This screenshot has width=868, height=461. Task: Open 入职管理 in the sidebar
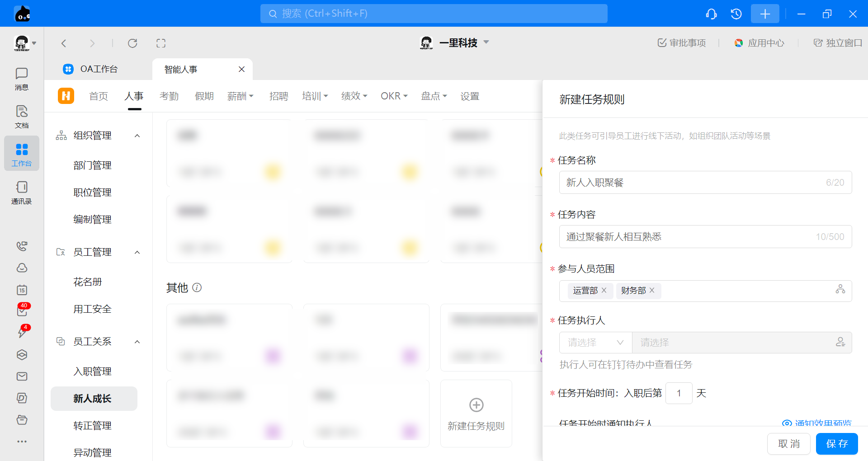click(x=92, y=372)
